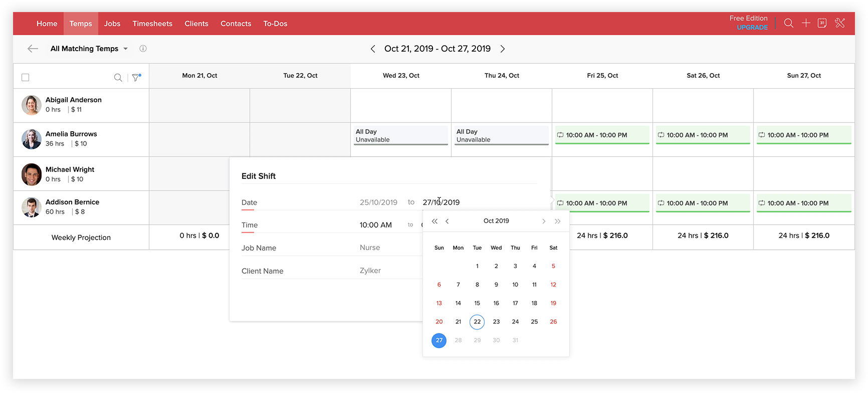Click the back arrow beside All Matching Temps
Screen dimensions: 868x393
pyautogui.click(x=33, y=49)
